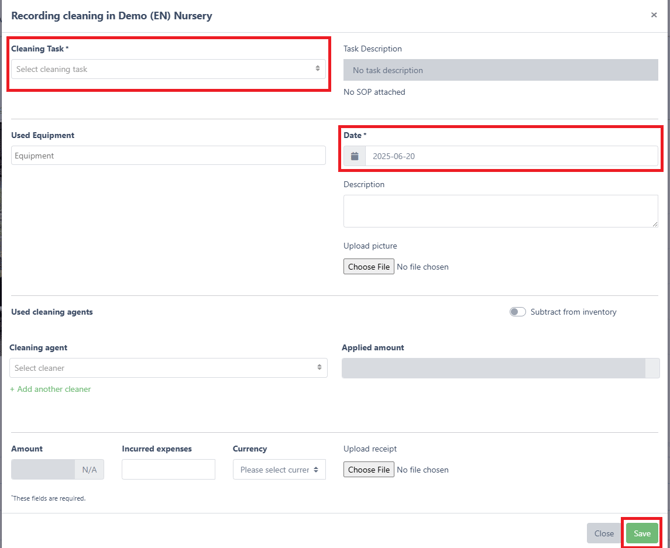
Task: Close the dialog with the X icon
Action: click(654, 15)
